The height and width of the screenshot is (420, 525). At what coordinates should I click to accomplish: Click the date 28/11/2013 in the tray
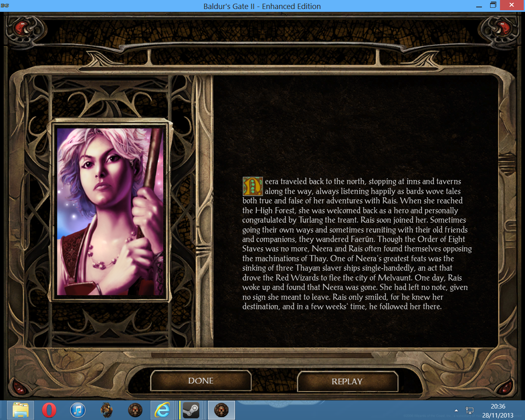pyautogui.click(x=498, y=415)
